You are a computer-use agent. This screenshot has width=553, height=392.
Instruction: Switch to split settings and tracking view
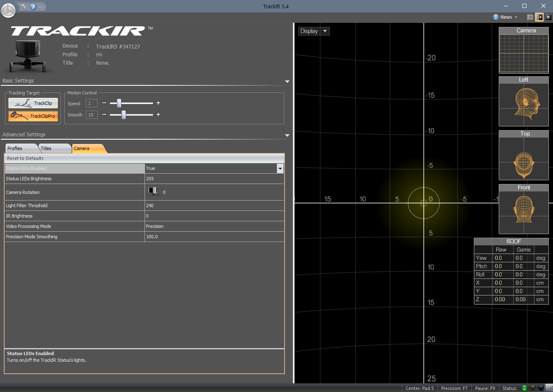tap(539, 17)
